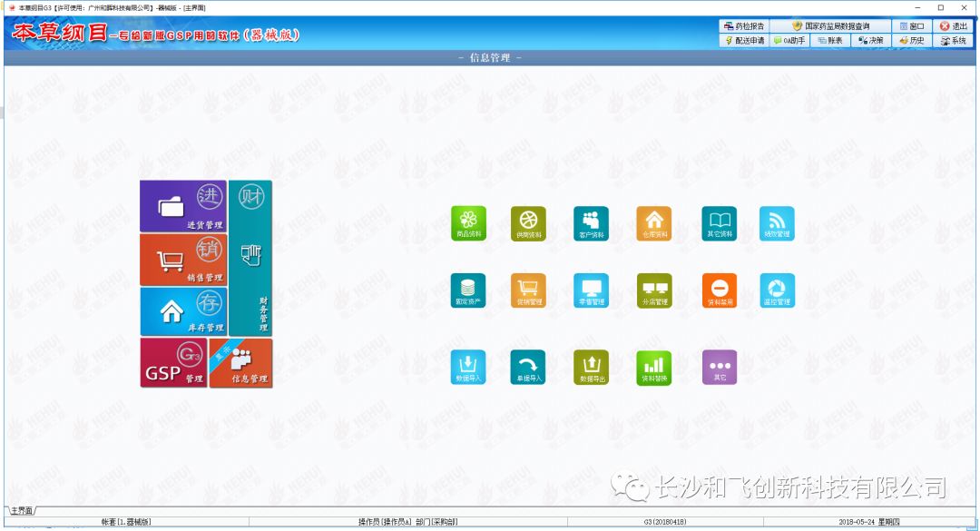
Task: Select the 销售管理 orange cart tile
Action: 183,260
